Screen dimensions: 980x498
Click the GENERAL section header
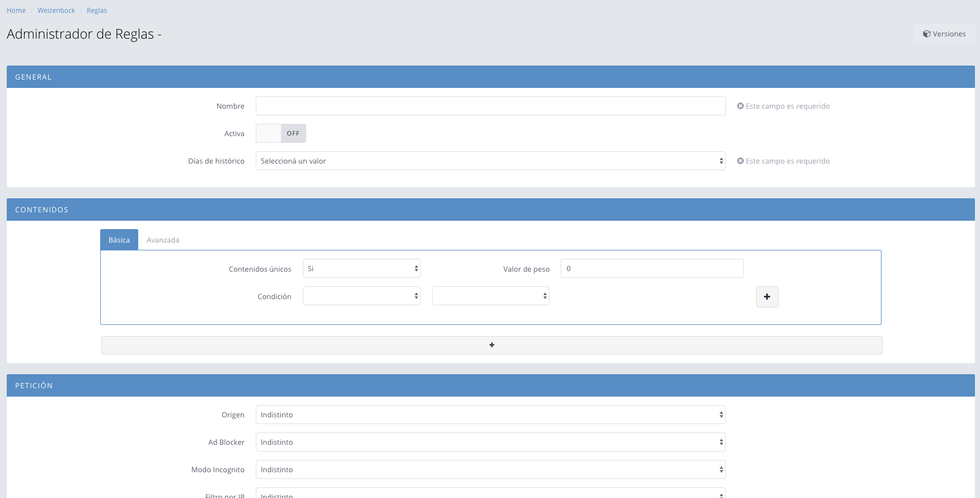491,77
